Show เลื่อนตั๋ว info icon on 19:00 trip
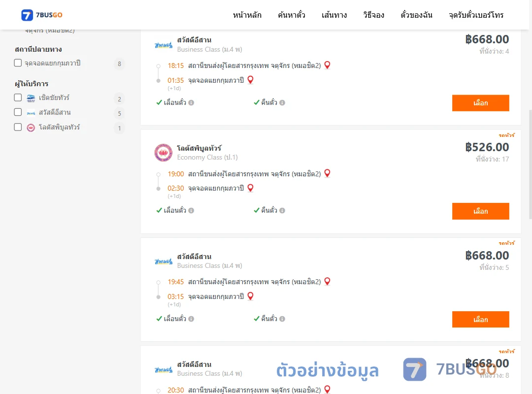 191,210
